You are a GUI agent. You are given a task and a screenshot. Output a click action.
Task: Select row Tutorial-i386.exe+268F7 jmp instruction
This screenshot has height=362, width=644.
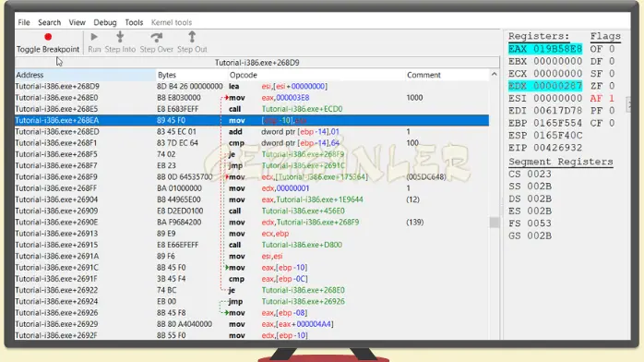252,165
